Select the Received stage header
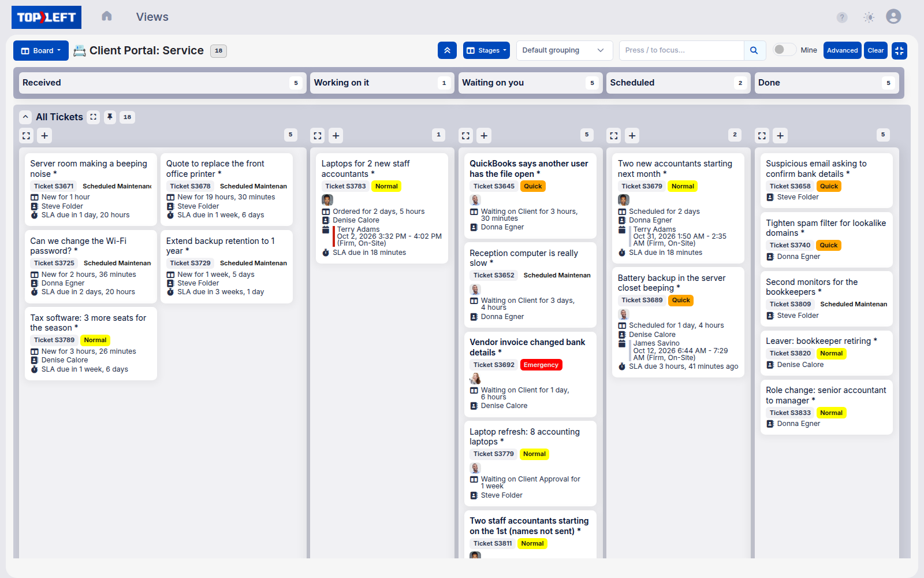 (x=162, y=83)
